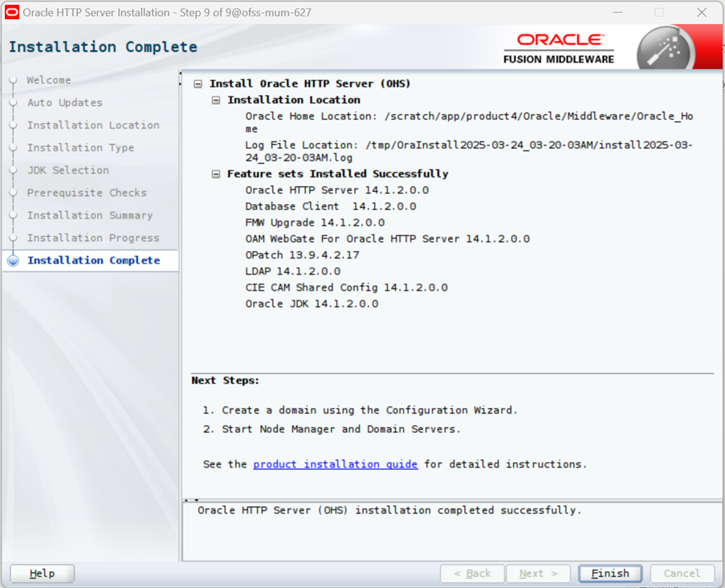Collapse the Installation Location tree node

[x=216, y=100]
